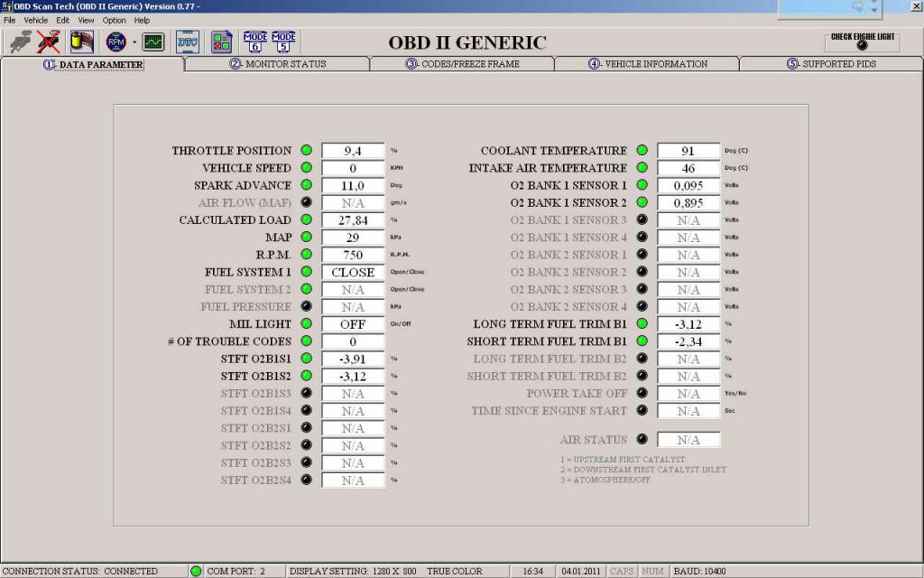Image resolution: width=924 pixels, height=578 pixels.
Task: Click the disconnect icon with red X
Action: pyautogui.click(x=49, y=42)
